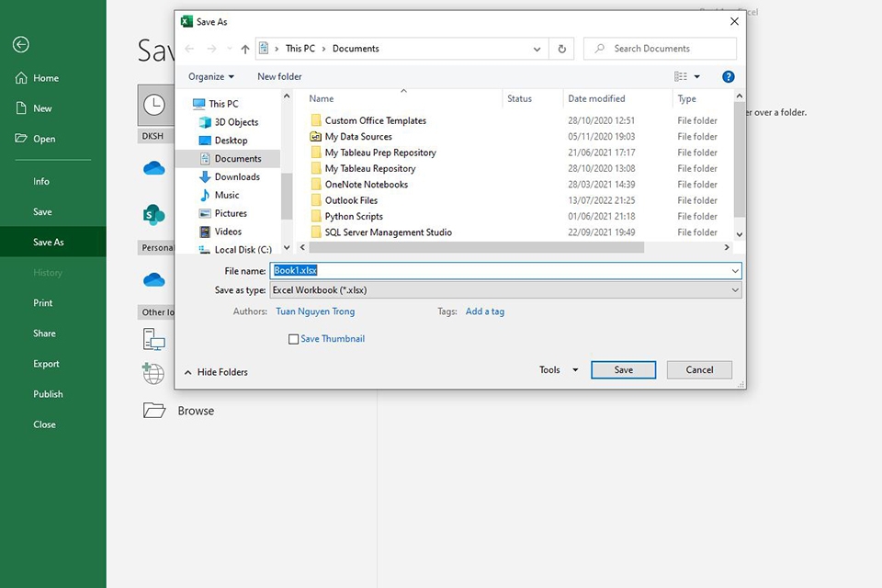882x588 pixels.
Task: Collapse the dialog with Hide Folders
Action: [x=216, y=372]
